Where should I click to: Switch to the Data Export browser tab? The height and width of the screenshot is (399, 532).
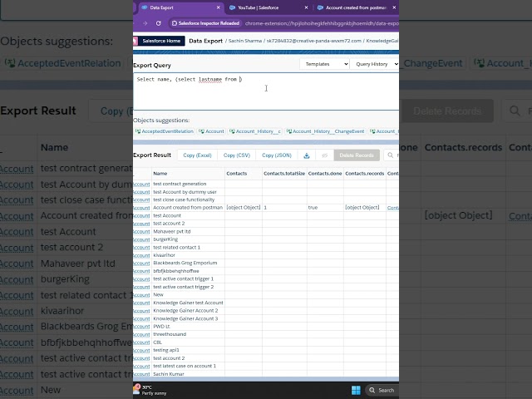click(x=180, y=7)
